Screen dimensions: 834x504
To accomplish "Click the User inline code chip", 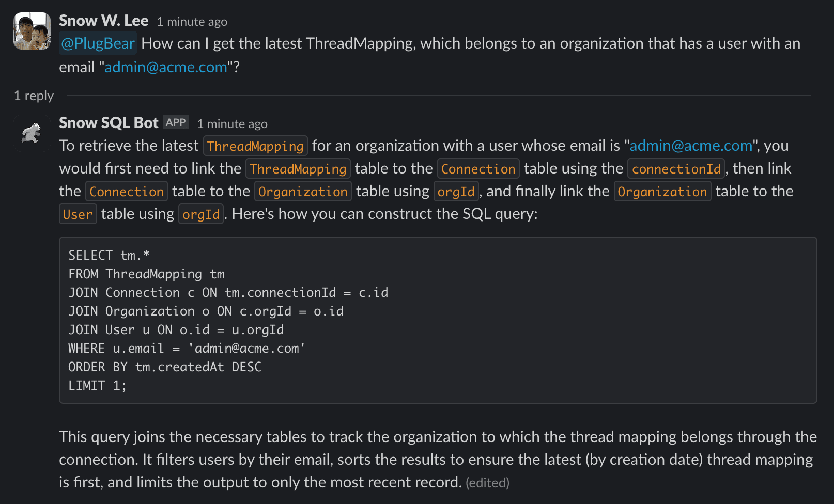I will tap(78, 214).
